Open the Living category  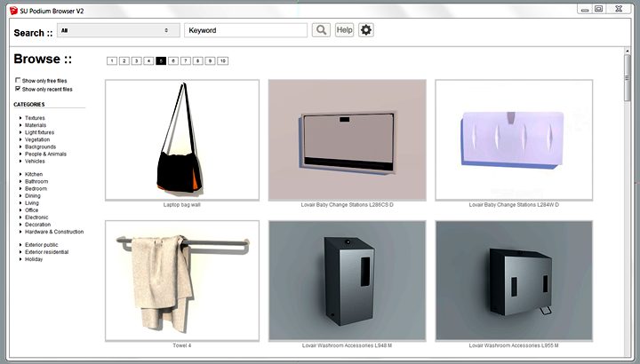32,203
